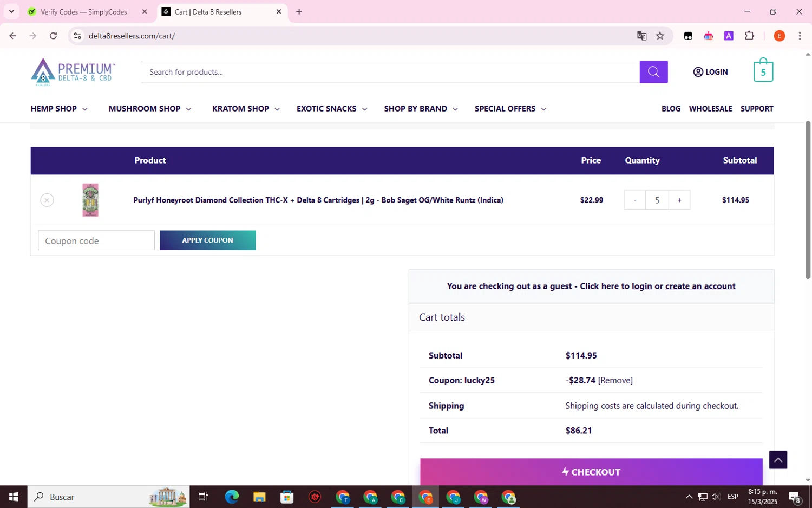Bookmark this page with the star

pyautogui.click(x=660, y=36)
